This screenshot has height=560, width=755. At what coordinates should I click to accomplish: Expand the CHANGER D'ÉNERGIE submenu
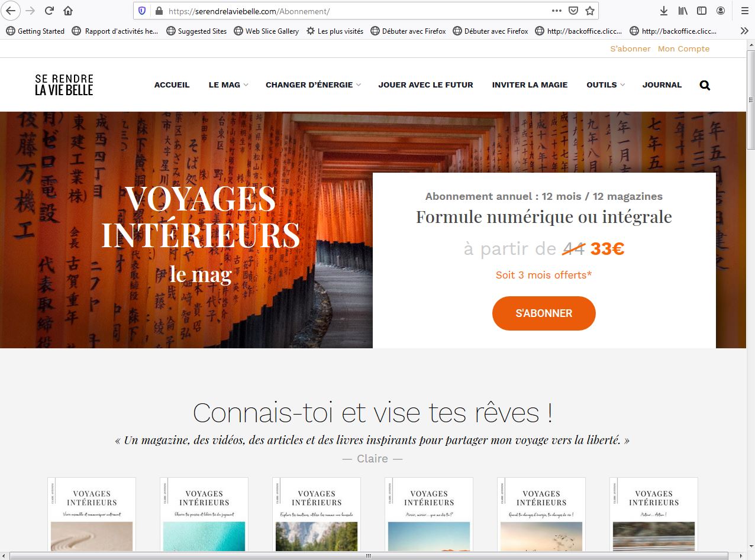click(x=313, y=85)
